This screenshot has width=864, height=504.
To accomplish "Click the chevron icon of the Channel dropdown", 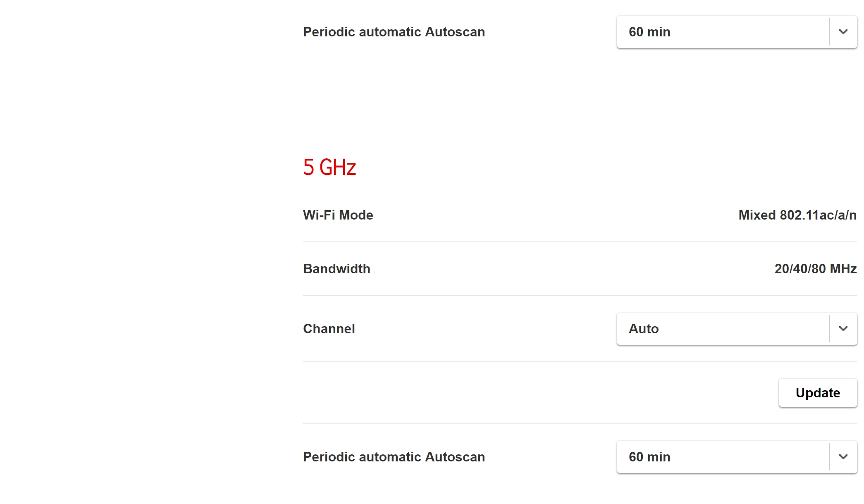I will tap(843, 329).
